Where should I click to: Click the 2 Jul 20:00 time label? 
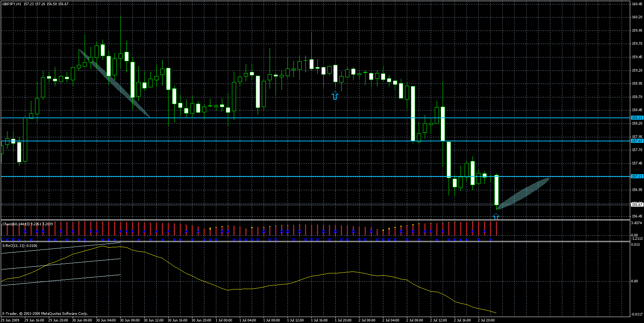click(x=487, y=320)
